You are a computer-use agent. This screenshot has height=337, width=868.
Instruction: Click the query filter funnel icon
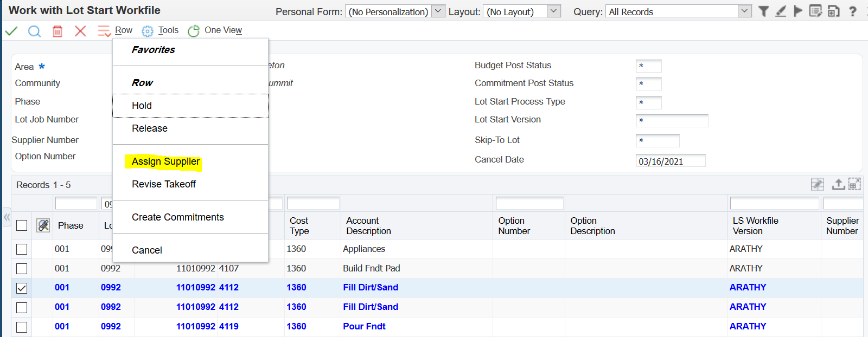(763, 11)
